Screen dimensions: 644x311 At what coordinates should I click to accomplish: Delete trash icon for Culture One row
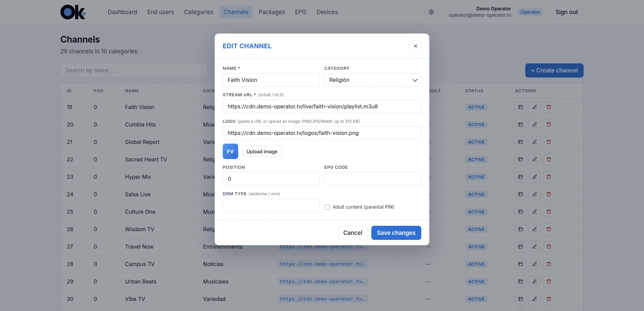pyautogui.click(x=549, y=212)
